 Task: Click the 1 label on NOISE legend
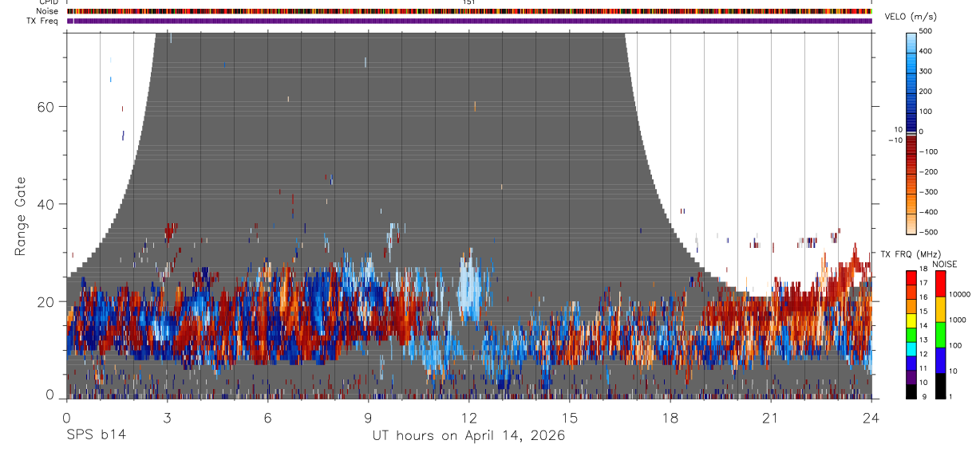[x=951, y=396]
